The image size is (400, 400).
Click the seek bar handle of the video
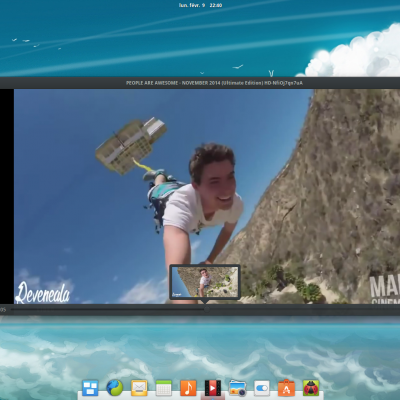click(x=207, y=309)
